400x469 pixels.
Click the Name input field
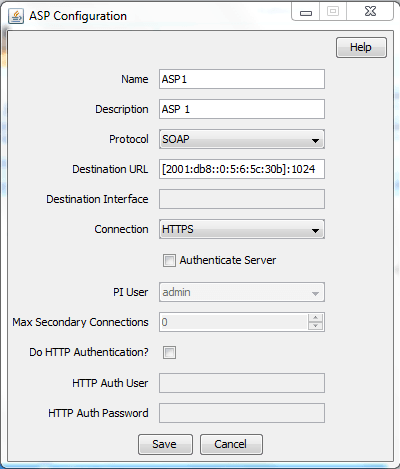point(242,79)
